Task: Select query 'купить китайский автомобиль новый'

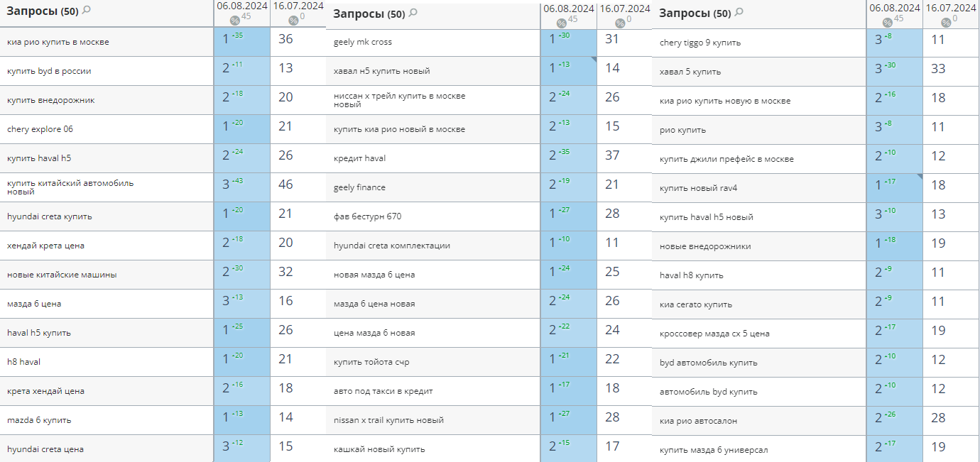Action: [x=70, y=187]
